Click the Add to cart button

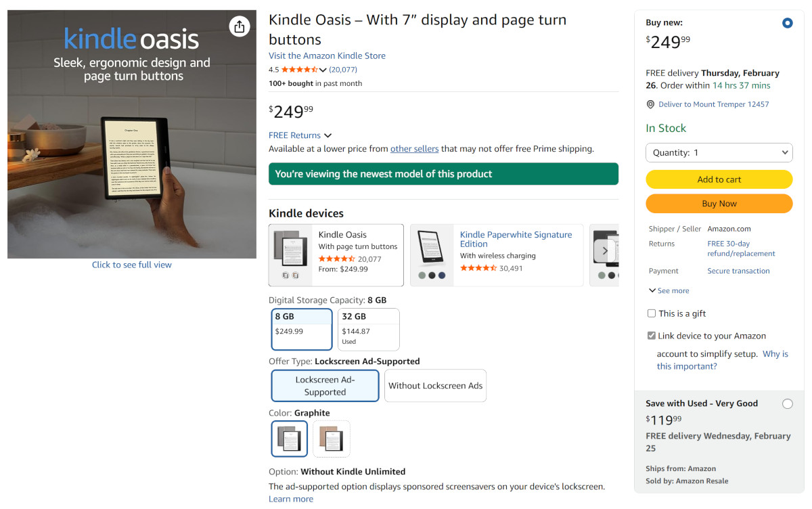(x=719, y=179)
